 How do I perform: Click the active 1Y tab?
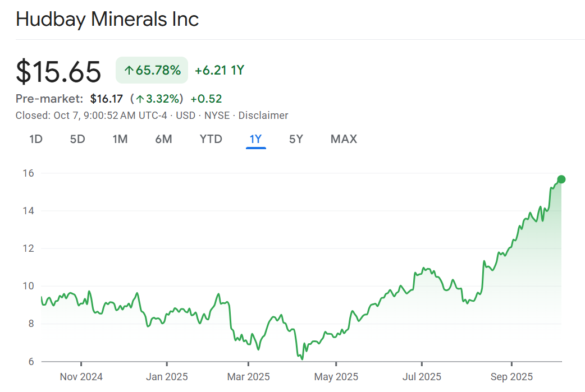(256, 139)
